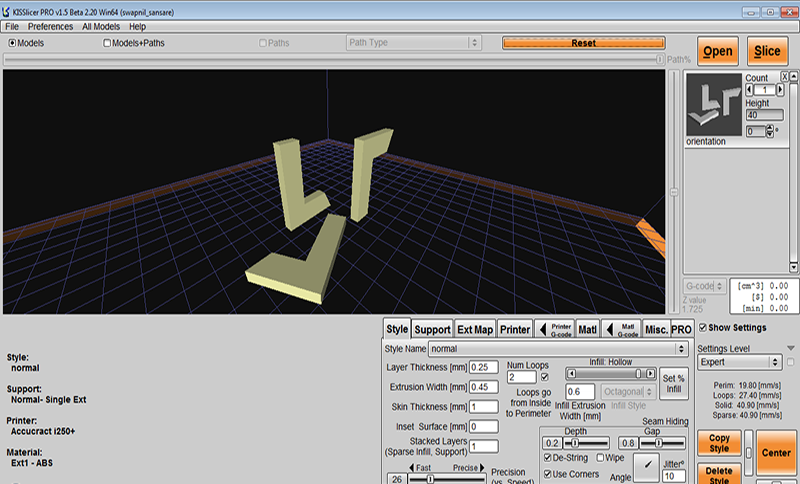Click the Extrusion Width input field
Viewport: 800px width, 484px height.
(484, 387)
